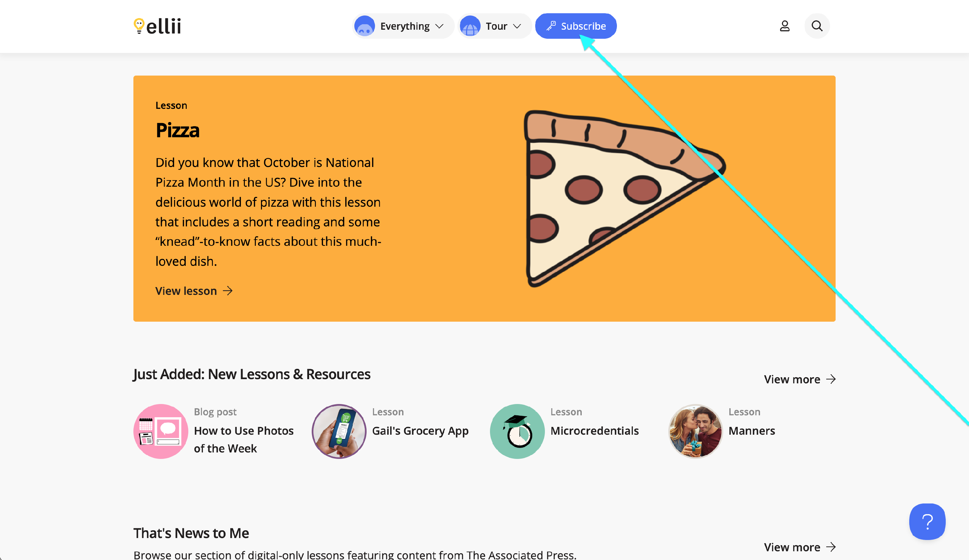
Task: Open the user account icon
Action: pos(785,26)
